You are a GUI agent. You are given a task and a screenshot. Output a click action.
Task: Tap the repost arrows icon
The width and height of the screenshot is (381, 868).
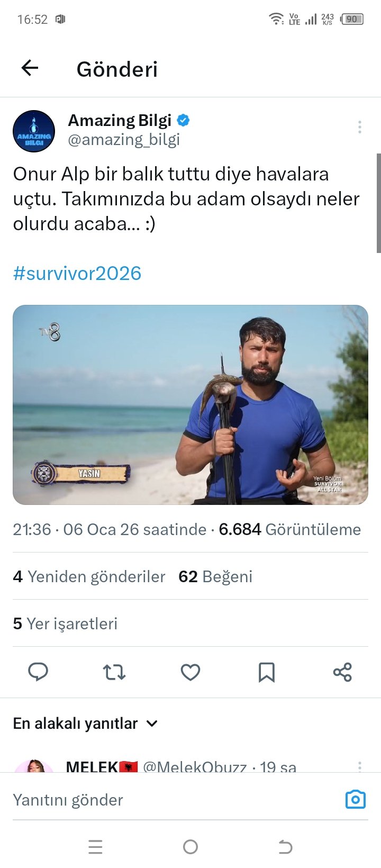tap(114, 672)
